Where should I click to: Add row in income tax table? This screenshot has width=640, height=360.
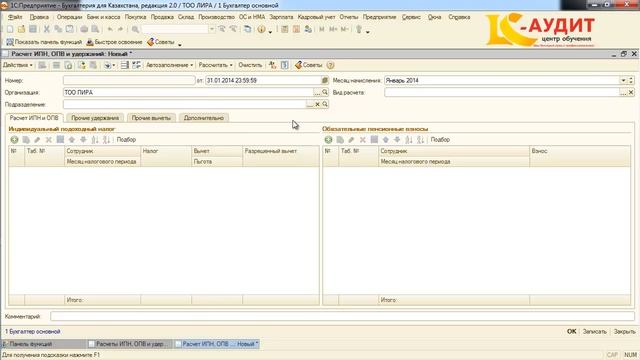[14, 140]
